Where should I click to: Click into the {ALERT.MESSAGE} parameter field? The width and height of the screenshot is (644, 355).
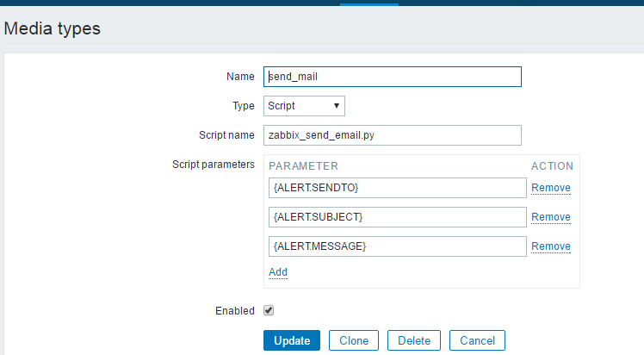tap(397, 246)
